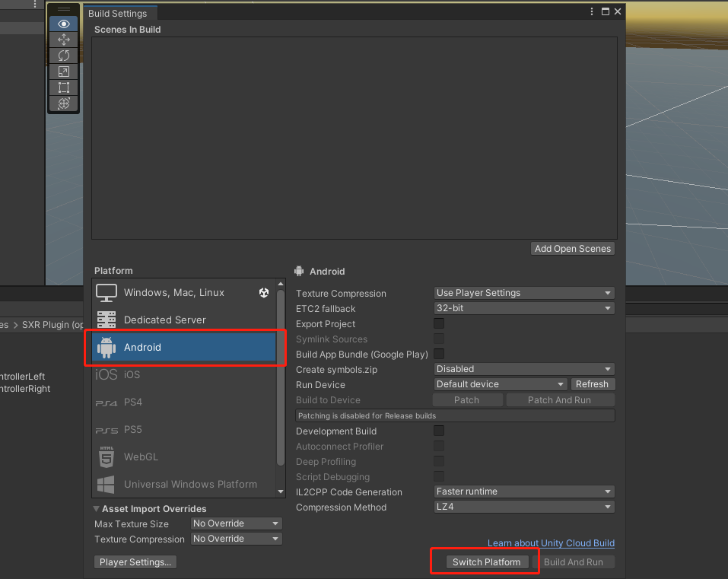This screenshot has height=579, width=728.
Task: Select the View tool eye icon
Action: [x=64, y=24]
